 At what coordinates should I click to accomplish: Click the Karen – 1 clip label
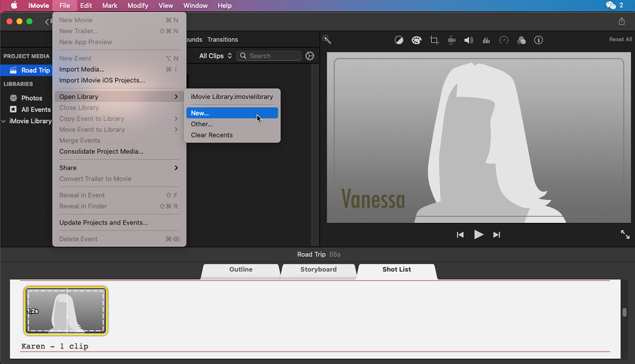[x=55, y=346]
